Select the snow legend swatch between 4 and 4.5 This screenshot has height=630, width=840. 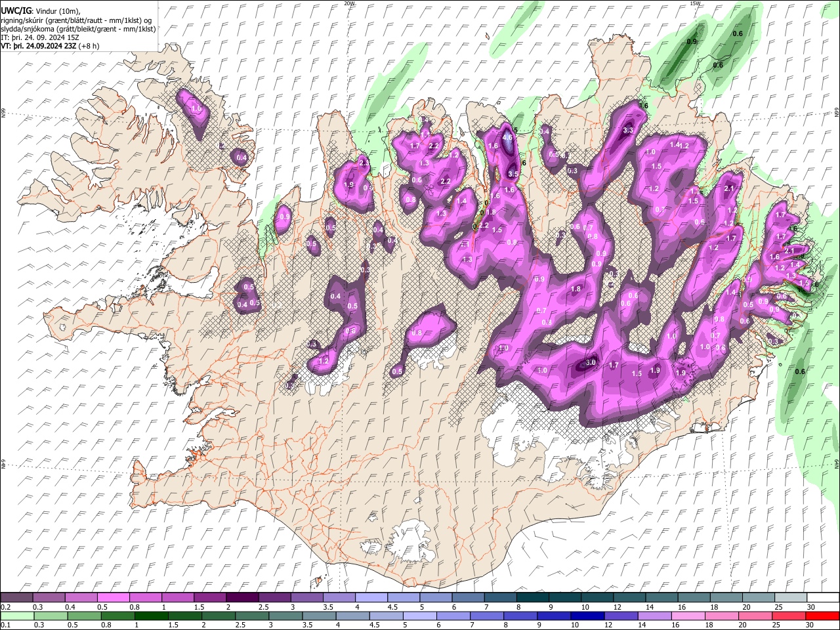pyautogui.click(x=372, y=597)
